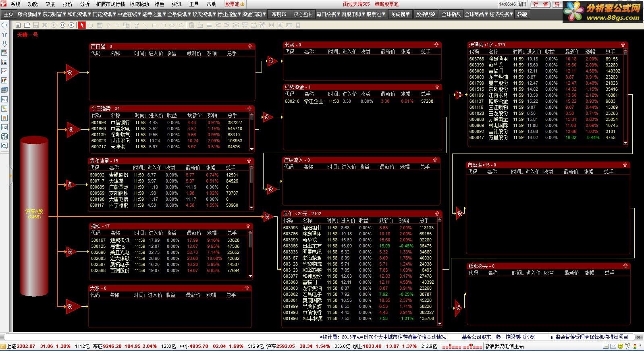Click the 股价<20元 list scrollbar
This screenshot has height=351, width=644.
[x=439, y=272]
